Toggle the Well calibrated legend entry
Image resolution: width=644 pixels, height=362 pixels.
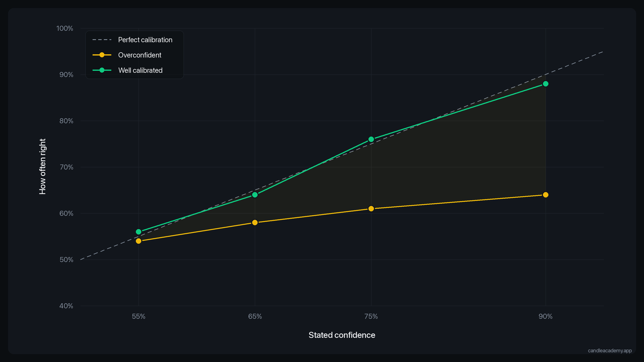click(128, 70)
